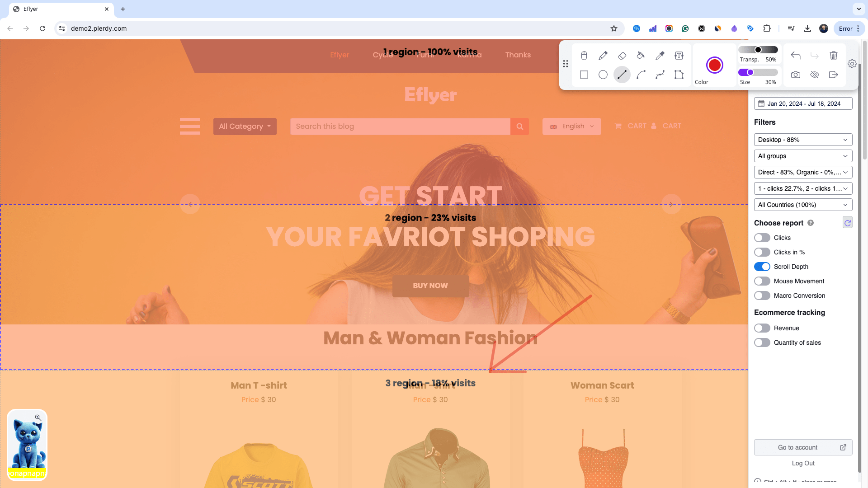868x488 pixels.
Task: Enable the Clicks in % toggle
Action: pos(762,252)
